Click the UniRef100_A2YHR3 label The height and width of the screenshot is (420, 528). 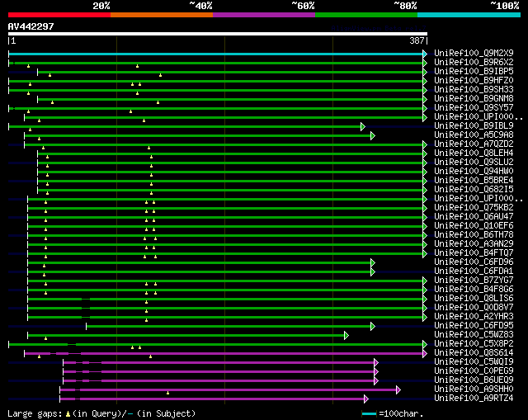pyautogui.click(x=474, y=317)
